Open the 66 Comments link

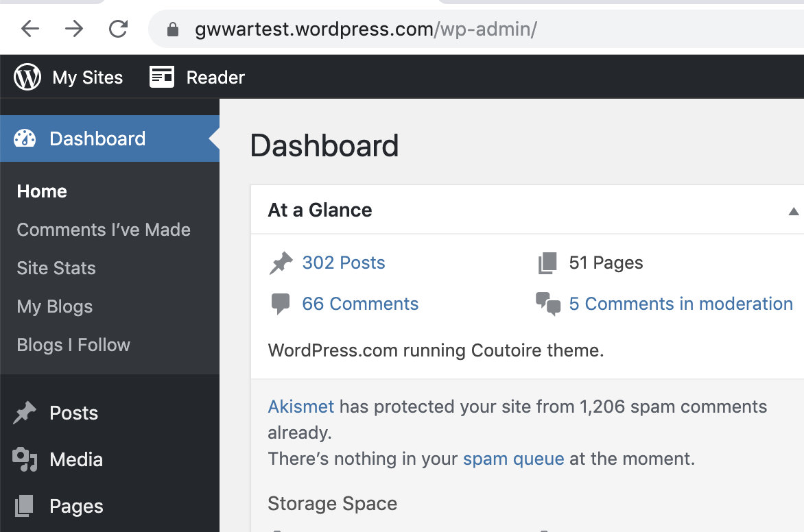(x=360, y=304)
